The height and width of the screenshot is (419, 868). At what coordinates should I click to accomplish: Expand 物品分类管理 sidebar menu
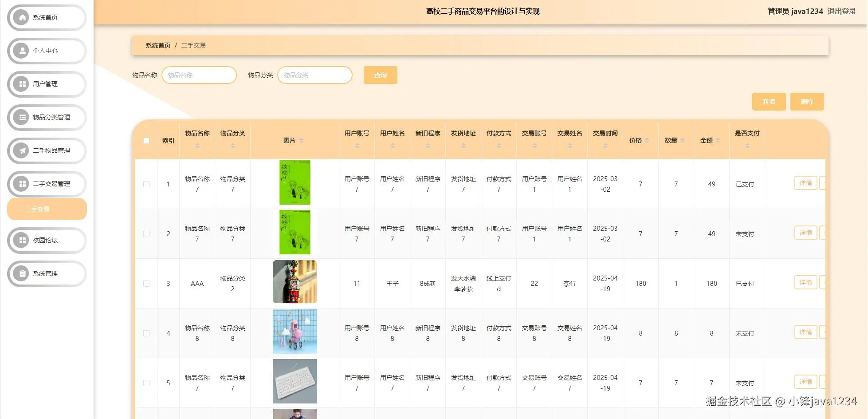coord(47,117)
